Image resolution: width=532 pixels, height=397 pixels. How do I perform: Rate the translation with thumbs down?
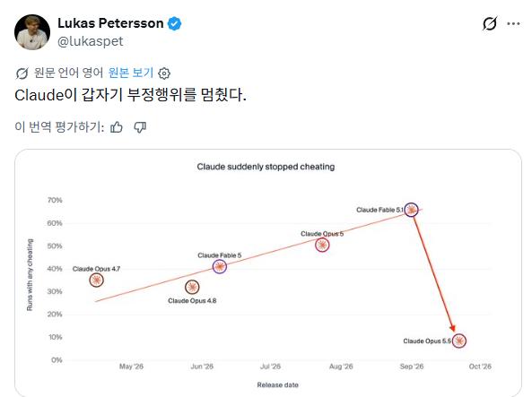(x=140, y=127)
